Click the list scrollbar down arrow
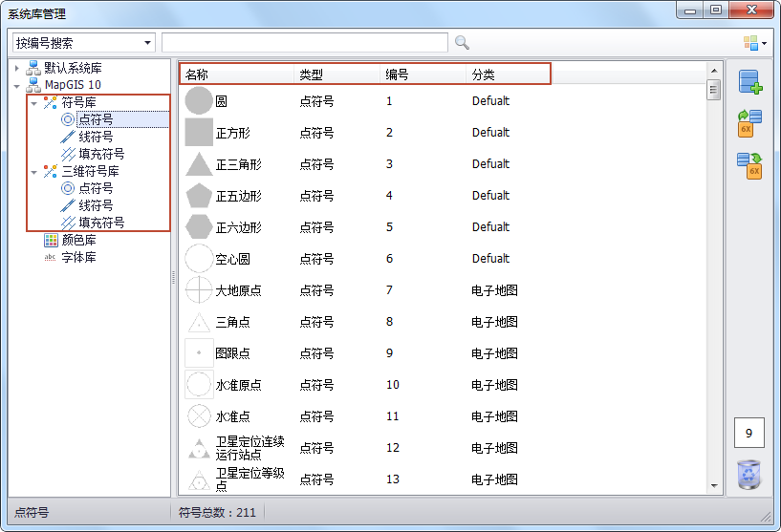 [713, 485]
